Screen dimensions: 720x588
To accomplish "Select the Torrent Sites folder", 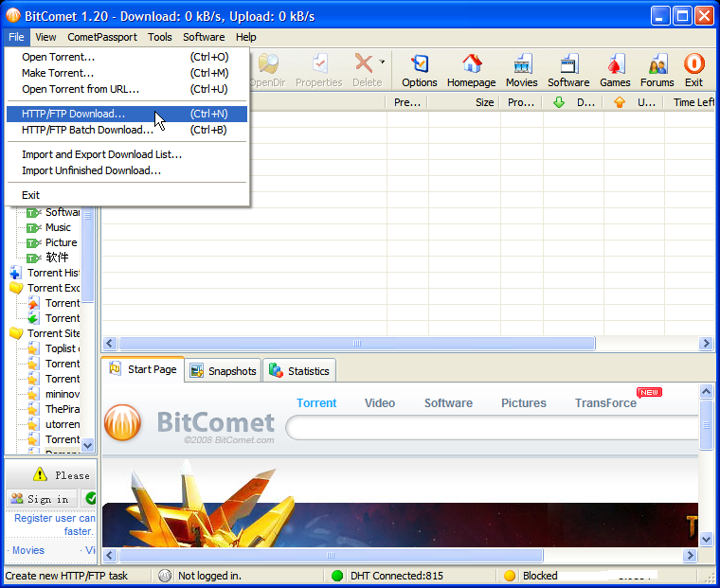I will [45, 333].
